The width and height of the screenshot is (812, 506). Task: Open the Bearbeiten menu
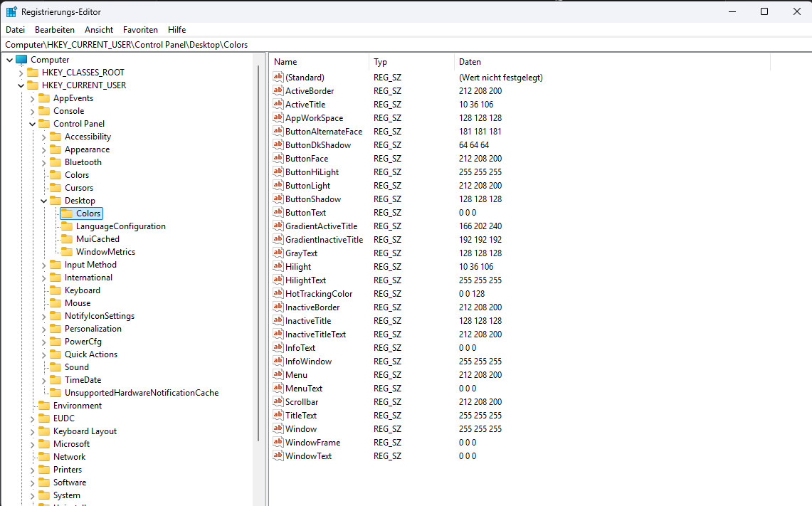coord(54,29)
